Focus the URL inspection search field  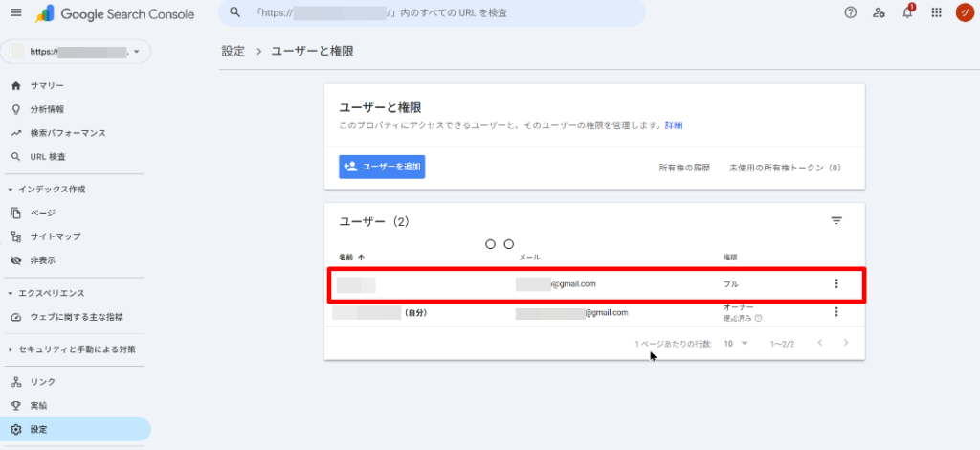pos(432,12)
